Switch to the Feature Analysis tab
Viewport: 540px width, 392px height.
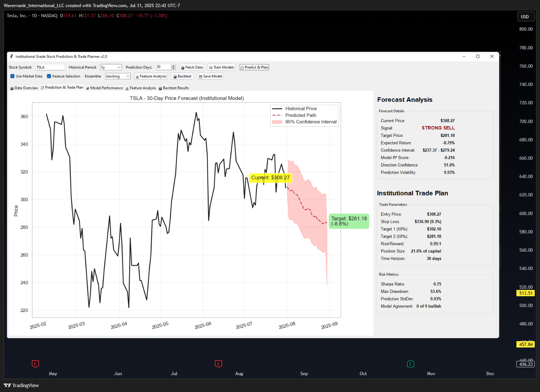tap(141, 88)
